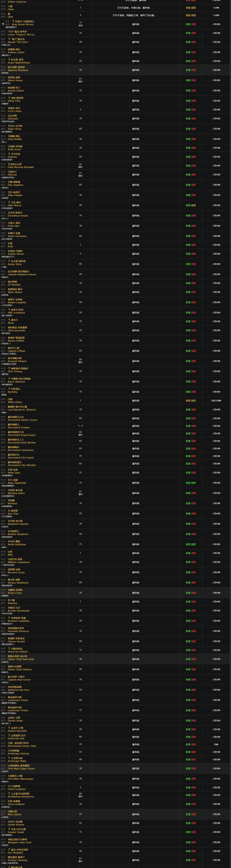Click the 艾尔文森林 zone list in the Fawn row

click(135, 8)
